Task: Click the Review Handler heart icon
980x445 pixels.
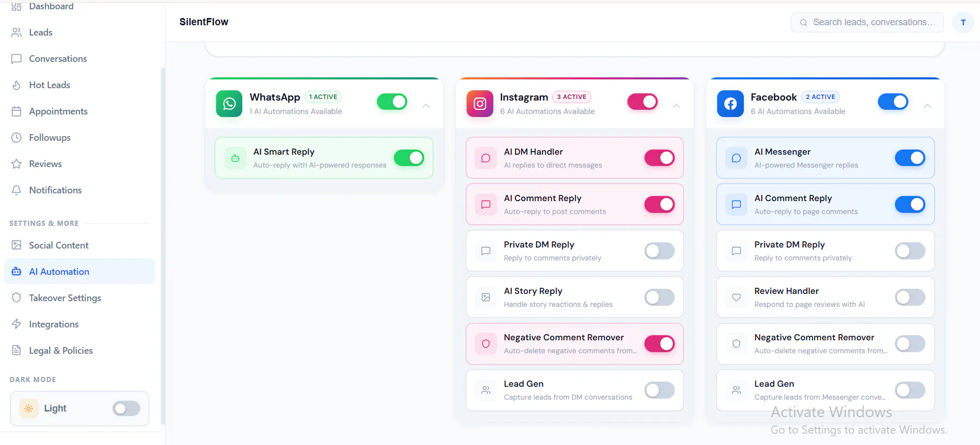Action: [736, 298]
